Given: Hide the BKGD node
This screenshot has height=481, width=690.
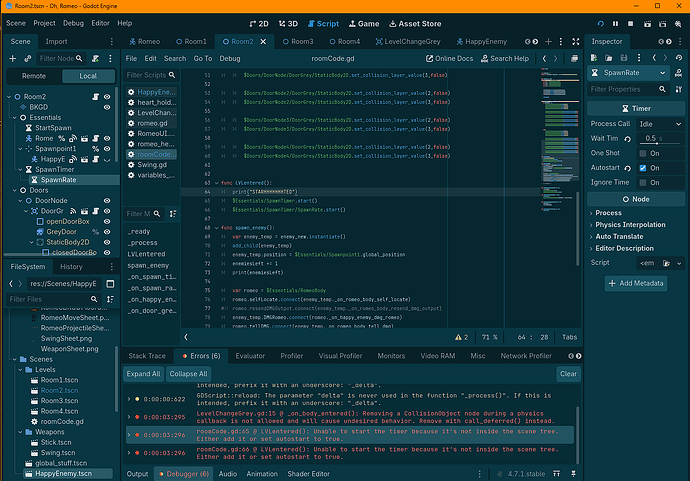Looking at the screenshot, I should (x=107, y=107).
